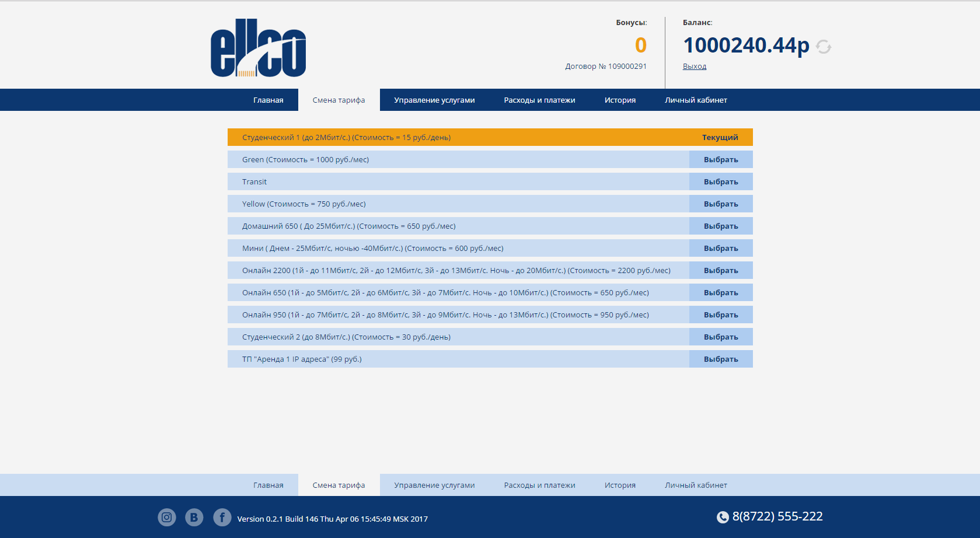
Task: Choose Домашний 650 tariff Выбрать button
Action: (x=721, y=226)
